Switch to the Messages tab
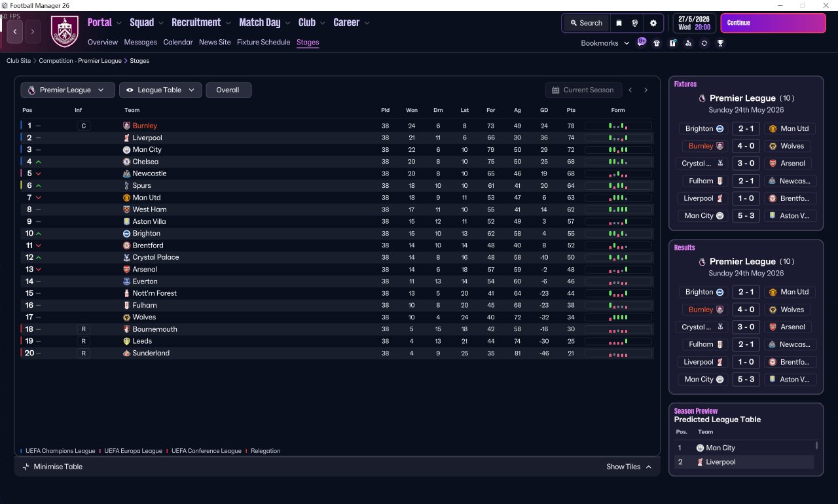Viewport: 838px width, 504px height. [141, 43]
